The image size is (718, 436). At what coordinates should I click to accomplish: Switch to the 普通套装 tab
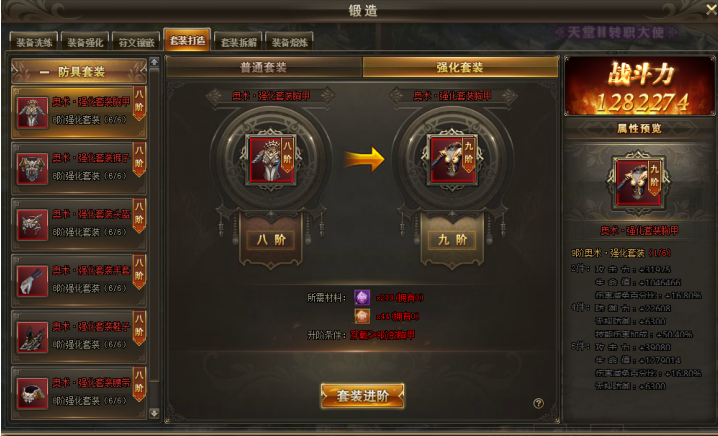point(264,67)
